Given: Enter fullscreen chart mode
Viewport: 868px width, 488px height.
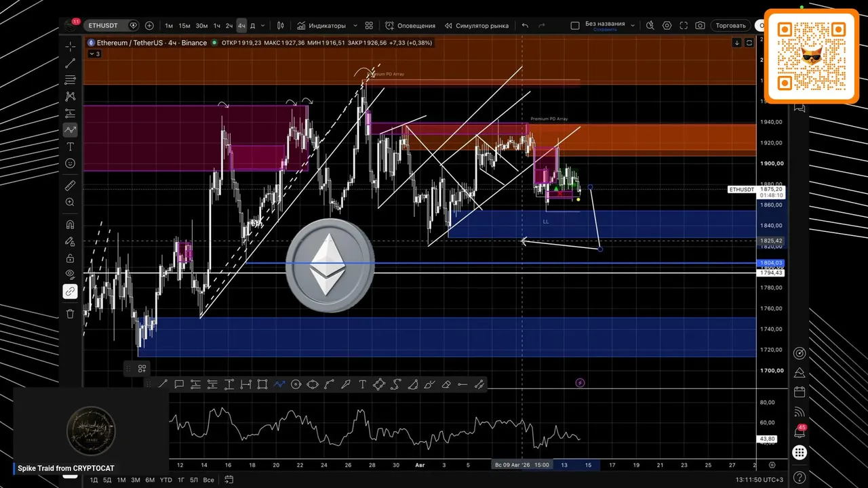Looking at the screenshot, I should coord(684,26).
